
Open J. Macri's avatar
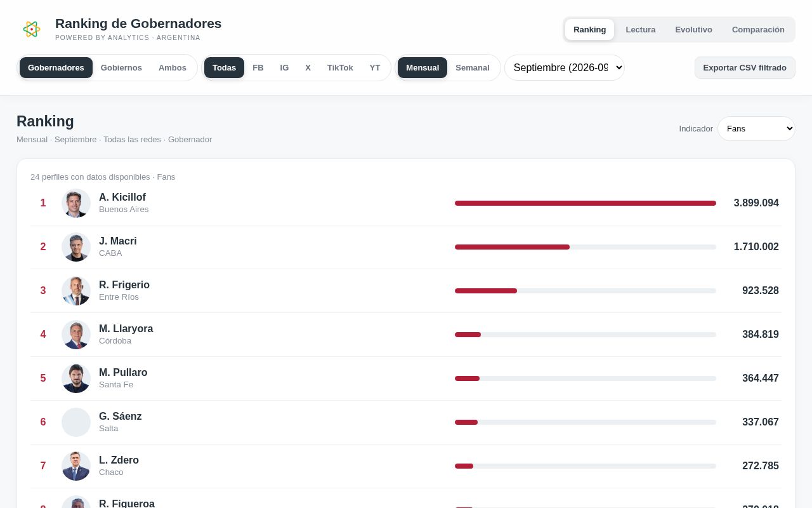click(76, 247)
